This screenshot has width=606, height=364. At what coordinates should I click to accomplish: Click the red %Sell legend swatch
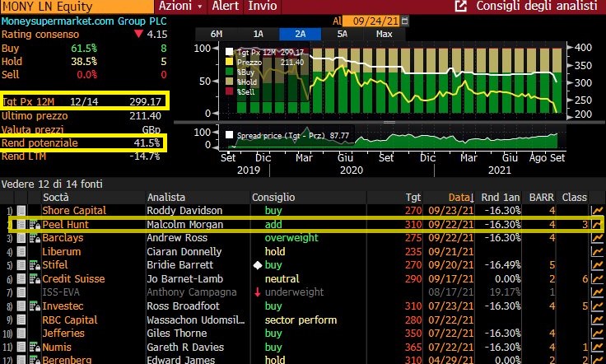click(229, 91)
